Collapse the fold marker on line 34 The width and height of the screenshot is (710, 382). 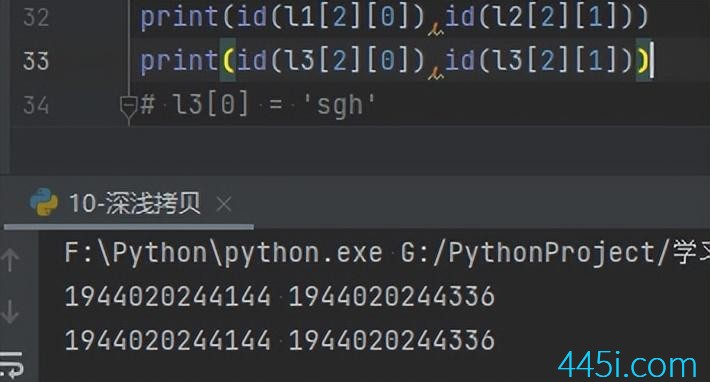pyautogui.click(x=128, y=106)
